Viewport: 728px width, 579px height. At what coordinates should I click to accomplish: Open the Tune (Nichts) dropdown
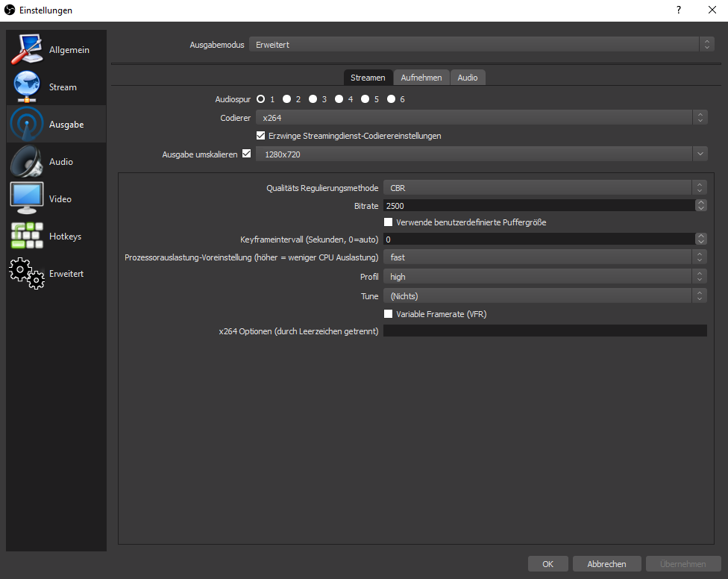(x=545, y=295)
